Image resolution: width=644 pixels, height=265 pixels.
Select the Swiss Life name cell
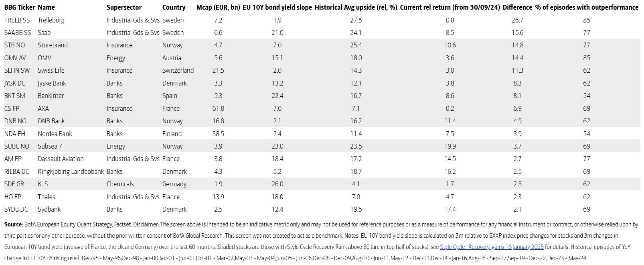pos(51,70)
